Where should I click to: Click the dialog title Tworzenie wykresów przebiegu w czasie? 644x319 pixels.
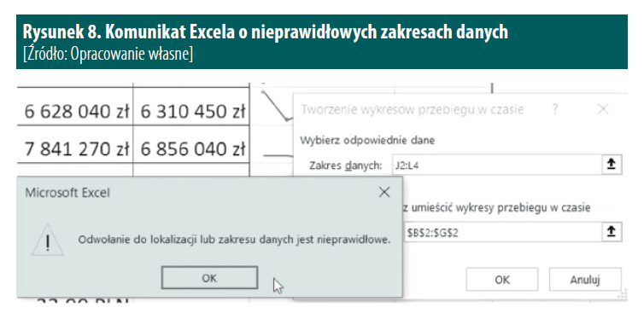coord(413,109)
